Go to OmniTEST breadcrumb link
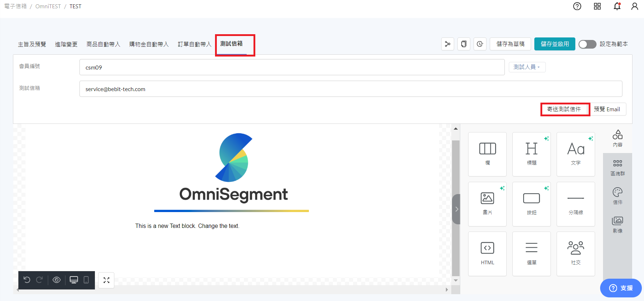The width and height of the screenshot is (644, 301). click(48, 6)
